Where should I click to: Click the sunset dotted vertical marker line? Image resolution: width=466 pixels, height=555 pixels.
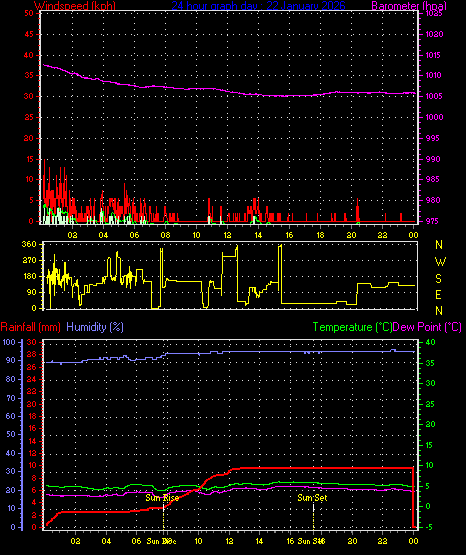pyautogui.click(x=313, y=516)
